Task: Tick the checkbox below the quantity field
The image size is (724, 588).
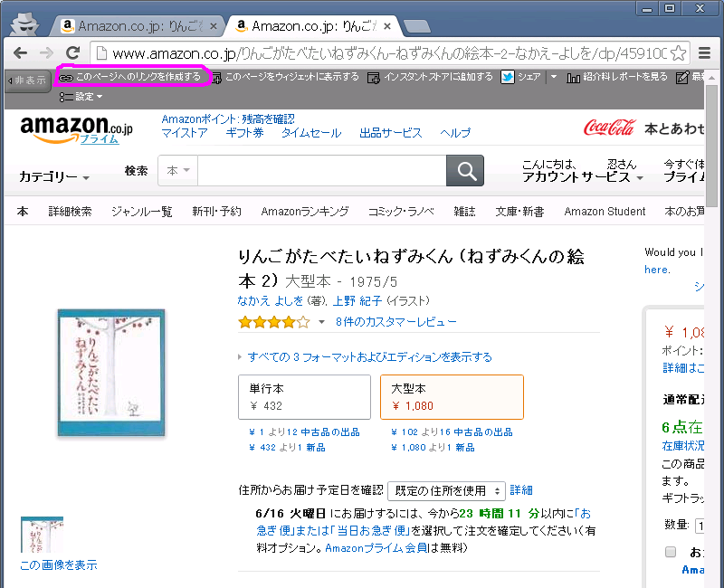Action: [x=671, y=552]
